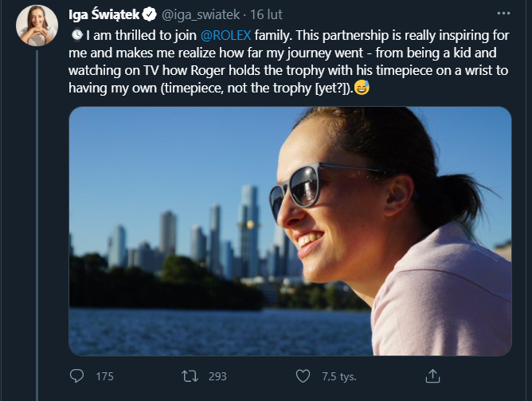The height and width of the screenshot is (401, 532).
Task: Click the like count "7,5 tys."
Action: 338,376
